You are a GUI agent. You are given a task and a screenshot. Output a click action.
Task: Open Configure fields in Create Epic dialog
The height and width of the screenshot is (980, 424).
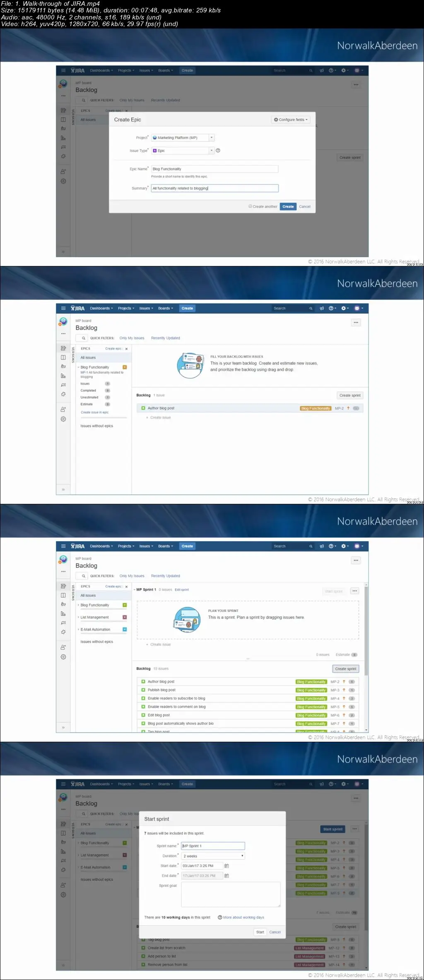[291, 120]
